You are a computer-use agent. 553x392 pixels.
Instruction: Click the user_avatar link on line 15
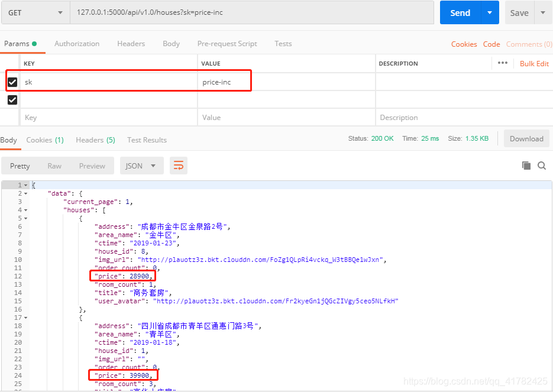pos(276,301)
